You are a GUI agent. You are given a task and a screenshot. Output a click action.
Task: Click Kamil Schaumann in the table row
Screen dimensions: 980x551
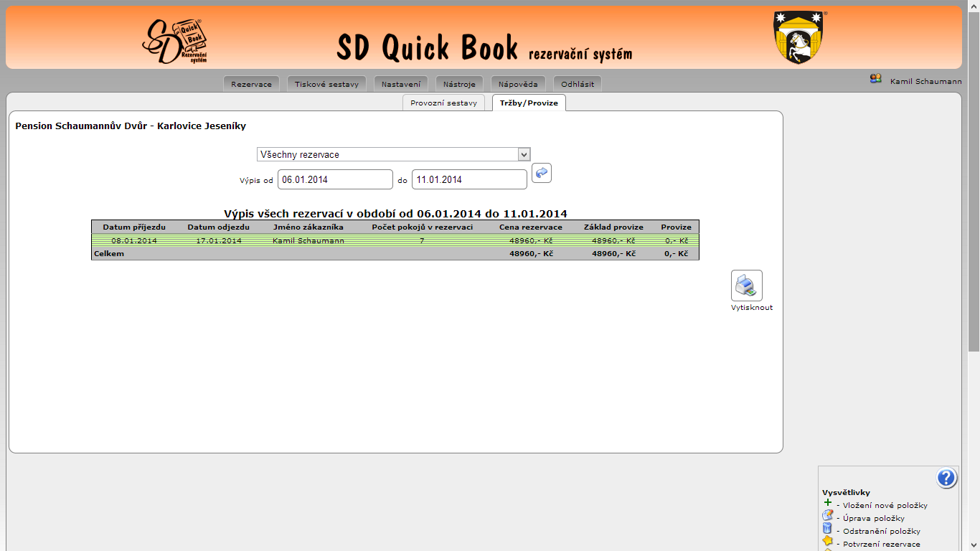point(308,240)
